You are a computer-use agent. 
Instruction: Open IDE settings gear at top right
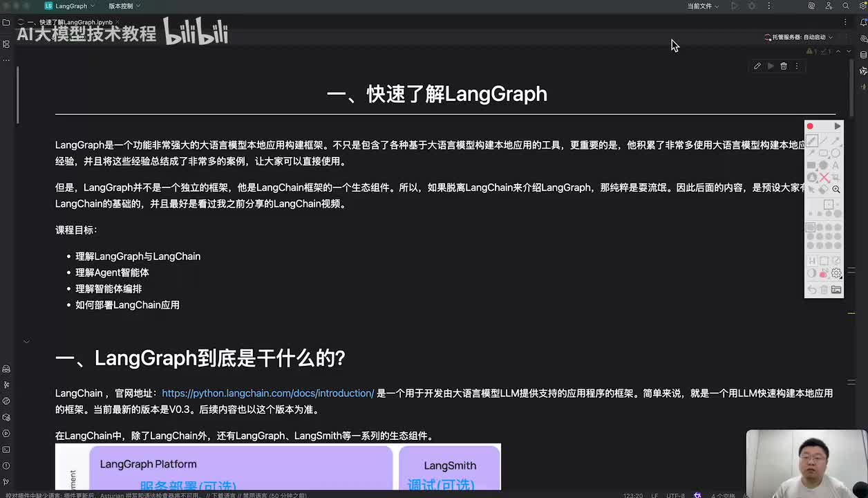click(x=862, y=6)
